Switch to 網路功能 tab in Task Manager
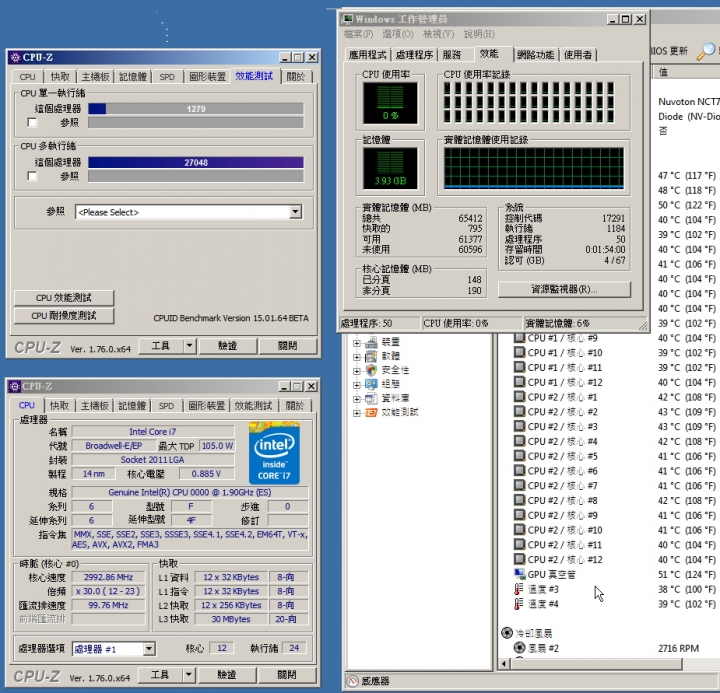Viewport: 720px width, 693px height. click(535, 55)
